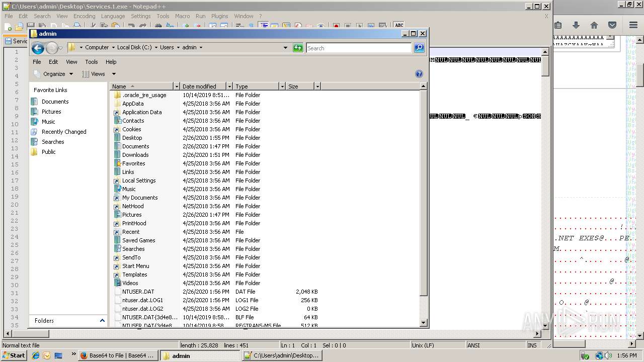
Task: Click Explorer search input field
Action: click(359, 48)
